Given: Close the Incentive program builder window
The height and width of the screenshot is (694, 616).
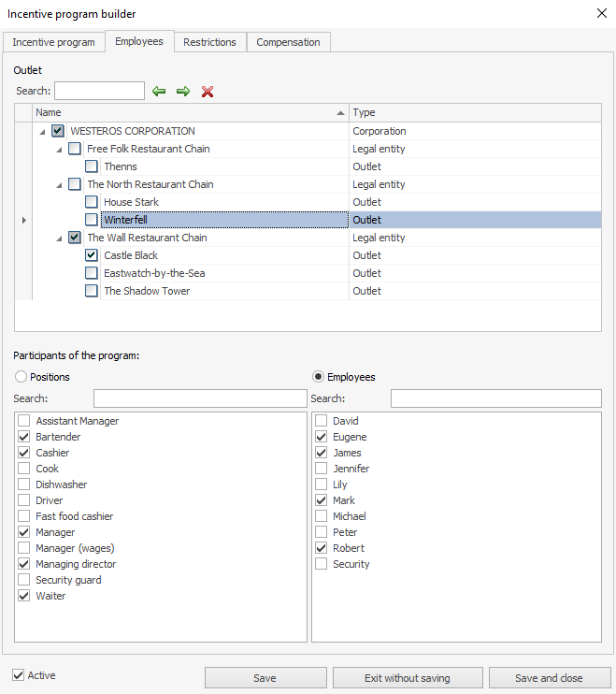Looking at the screenshot, I should 600,13.
